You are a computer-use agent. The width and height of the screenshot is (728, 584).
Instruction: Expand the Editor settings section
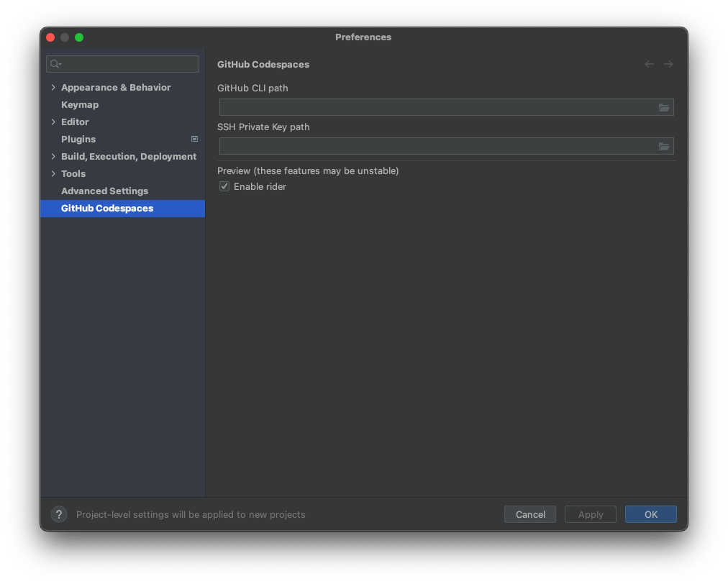coord(53,122)
